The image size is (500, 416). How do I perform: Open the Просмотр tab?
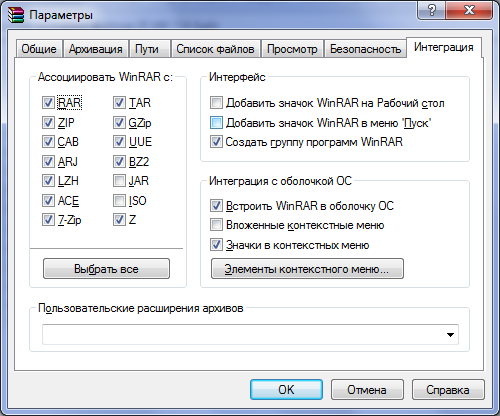point(292,49)
